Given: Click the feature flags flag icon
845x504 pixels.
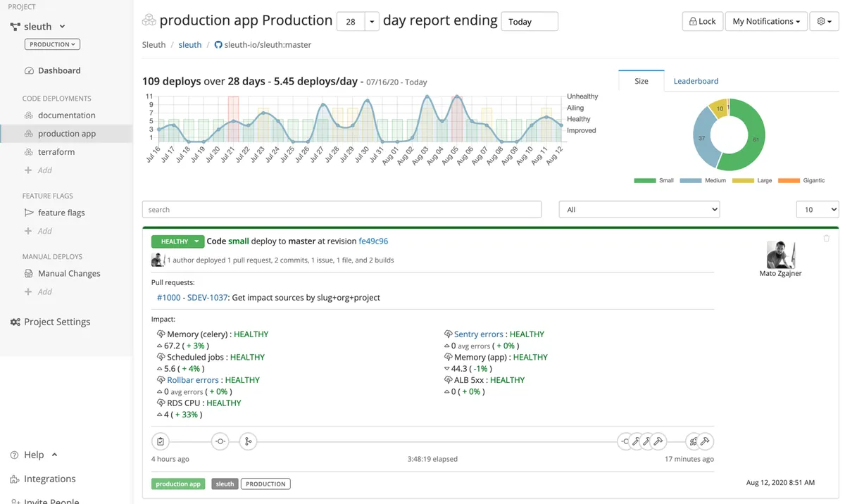Looking at the screenshot, I should pos(29,213).
